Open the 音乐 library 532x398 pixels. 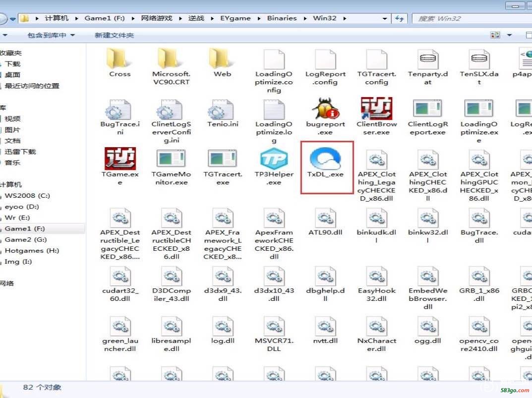click(x=12, y=163)
